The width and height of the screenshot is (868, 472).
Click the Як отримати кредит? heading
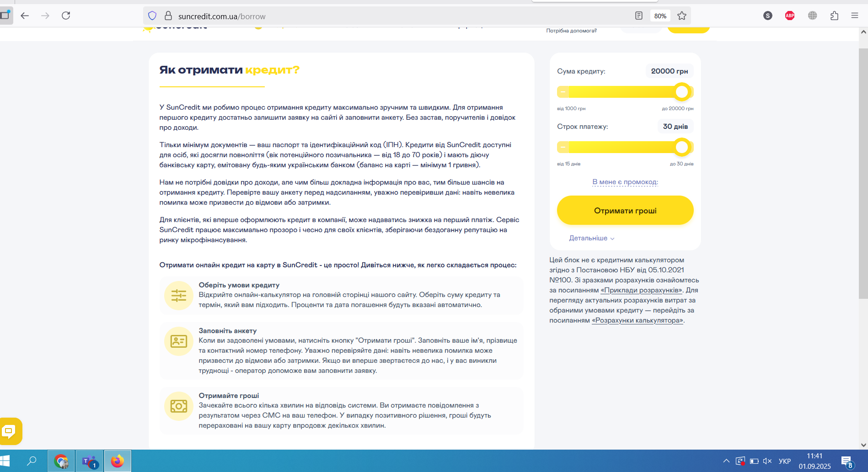point(229,70)
